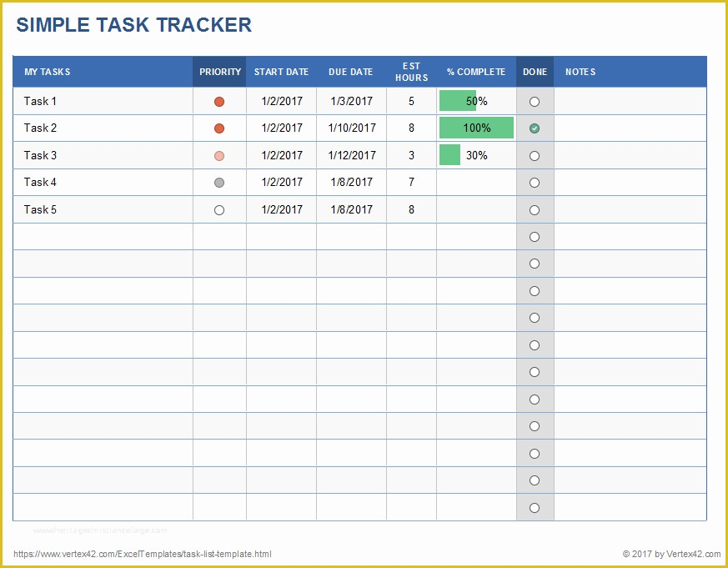This screenshot has height=568, width=728.
Task: Click the 30% complete bar for Task 3
Action: click(x=449, y=155)
